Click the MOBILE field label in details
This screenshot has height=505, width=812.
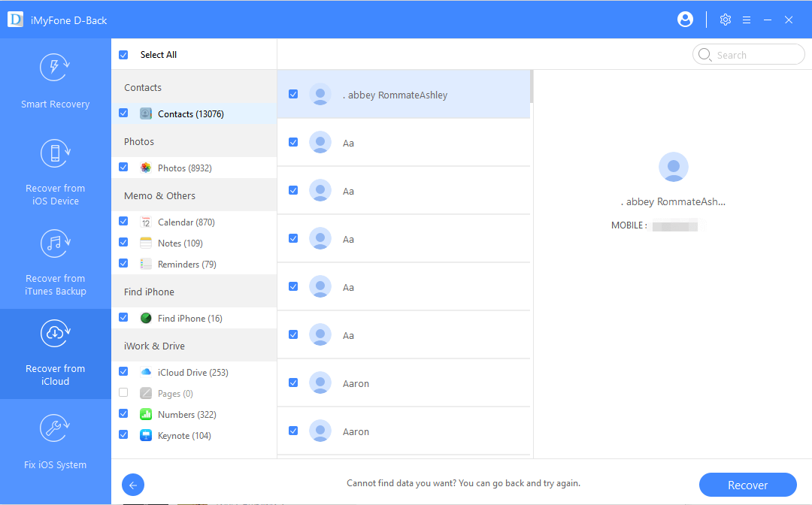point(629,225)
